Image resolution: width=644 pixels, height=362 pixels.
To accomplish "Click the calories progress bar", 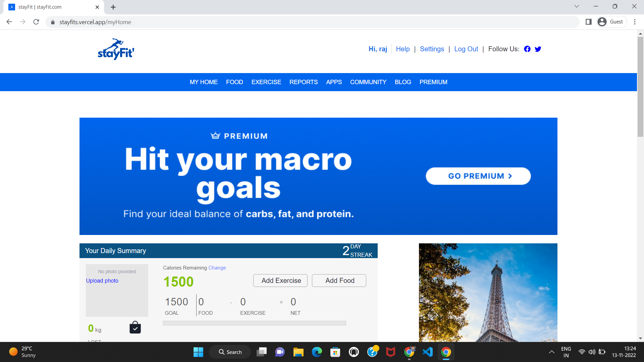I will pyautogui.click(x=254, y=323).
